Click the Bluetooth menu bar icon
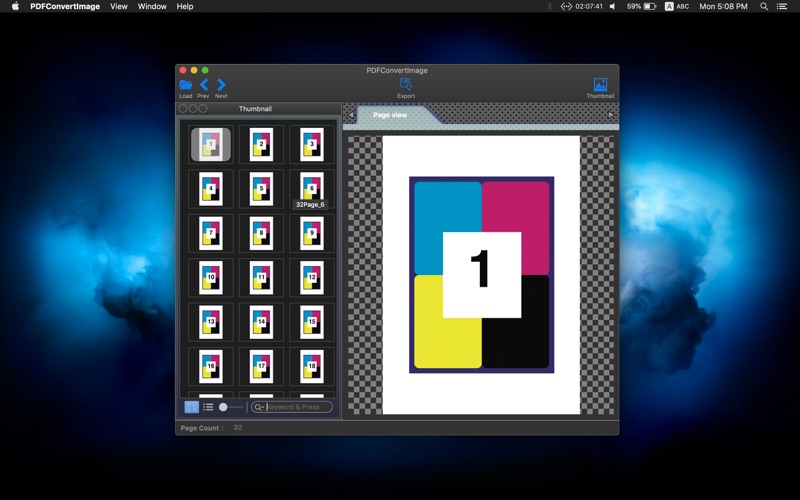 tap(549, 6)
